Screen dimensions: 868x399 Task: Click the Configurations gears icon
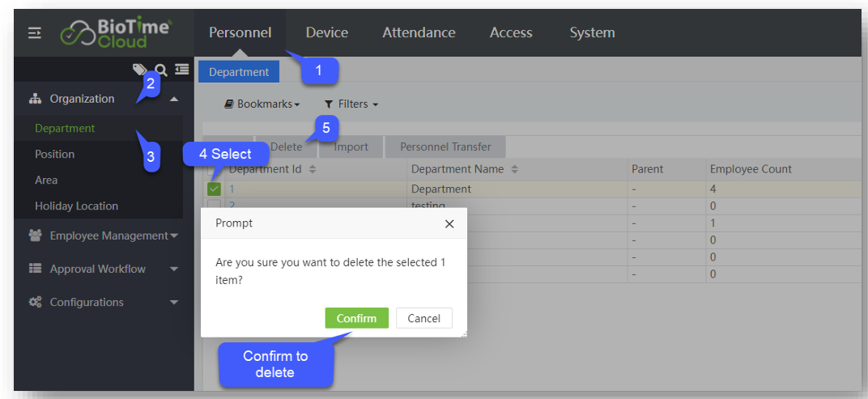tap(35, 303)
